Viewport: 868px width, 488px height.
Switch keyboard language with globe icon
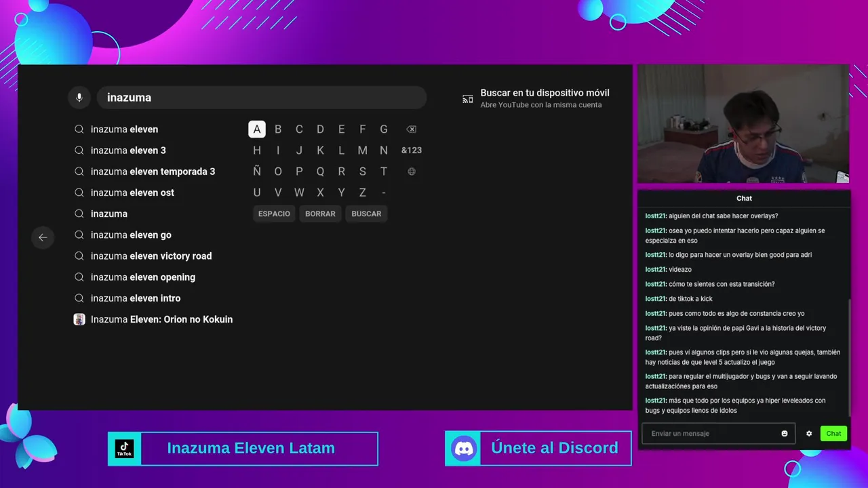tap(412, 171)
